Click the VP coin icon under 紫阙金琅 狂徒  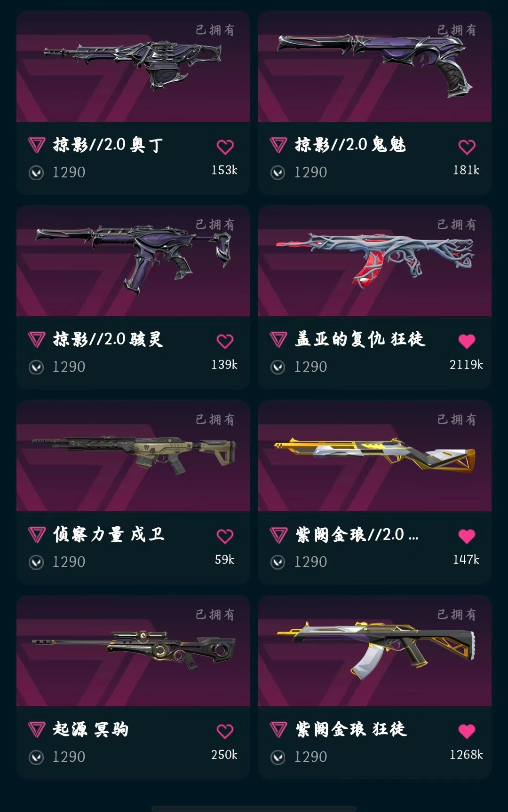[x=278, y=757]
